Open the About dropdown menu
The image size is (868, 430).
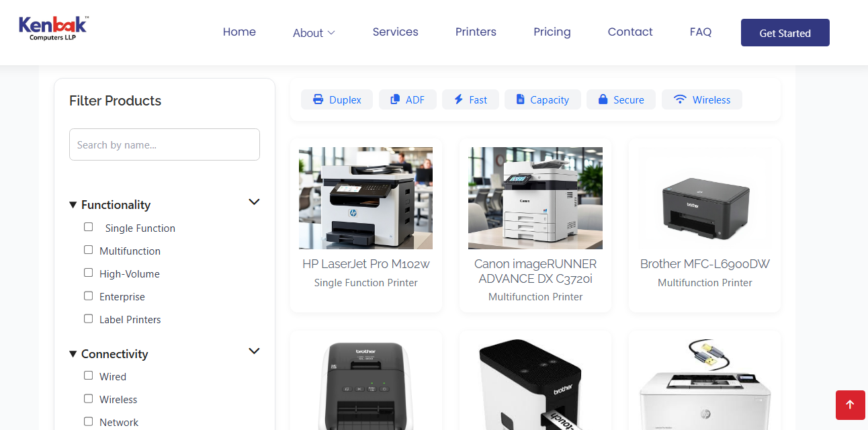pyautogui.click(x=314, y=33)
